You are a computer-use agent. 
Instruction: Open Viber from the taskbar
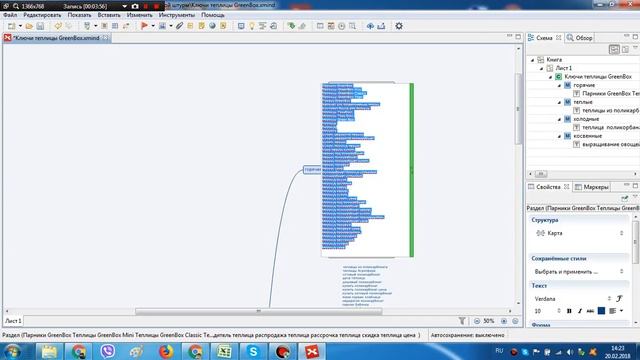[x=108, y=351]
